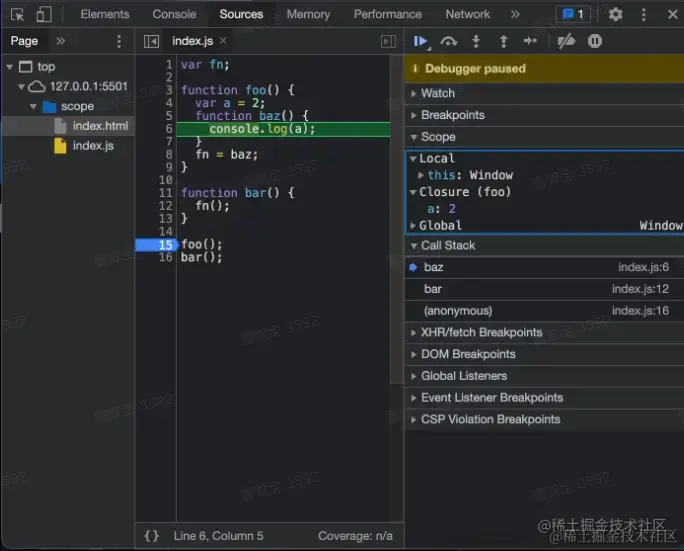This screenshot has width=684, height=551.
Task: Pretty print the source with braces icon
Action: click(151, 535)
